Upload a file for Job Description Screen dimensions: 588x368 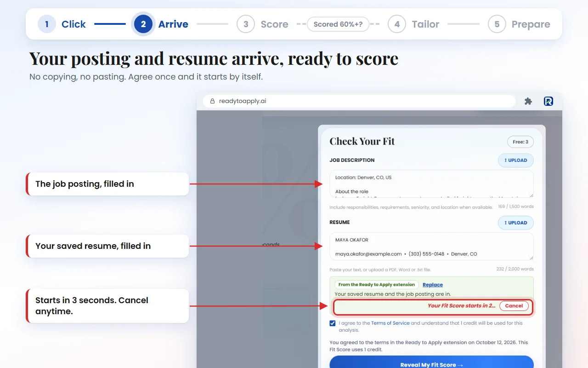click(516, 160)
